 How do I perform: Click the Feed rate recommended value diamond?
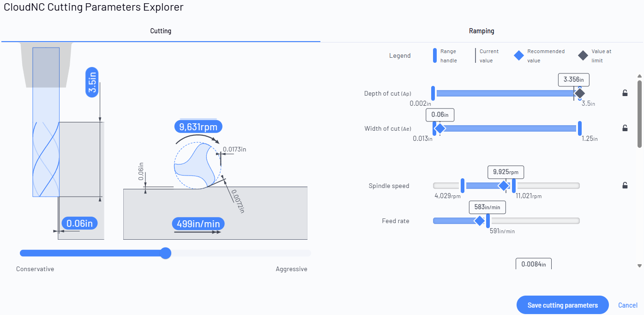coord(480,221)
